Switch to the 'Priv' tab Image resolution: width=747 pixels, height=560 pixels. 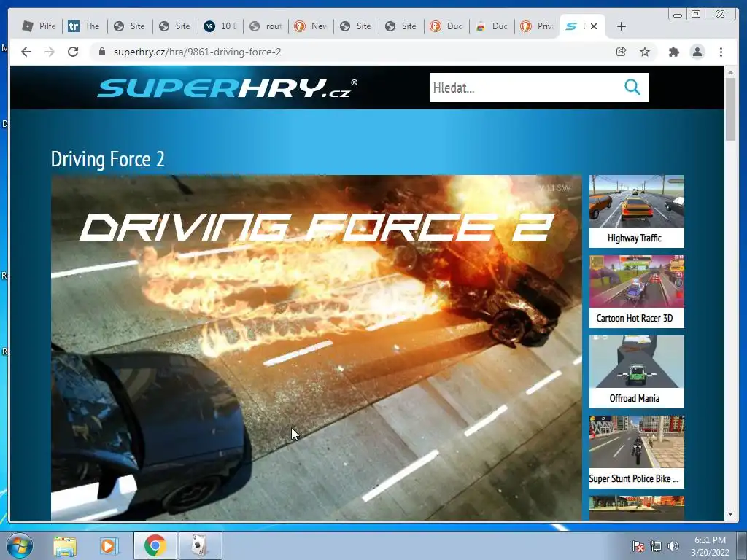click(537, 26)
